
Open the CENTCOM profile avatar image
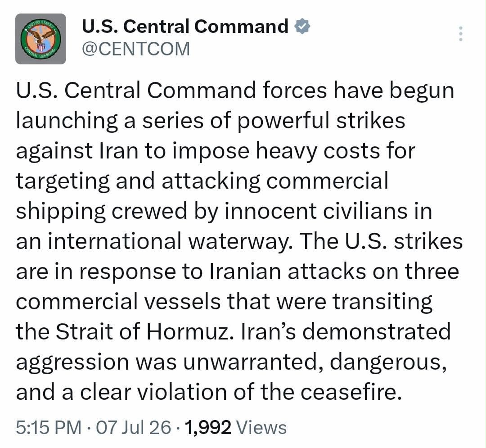40,39
